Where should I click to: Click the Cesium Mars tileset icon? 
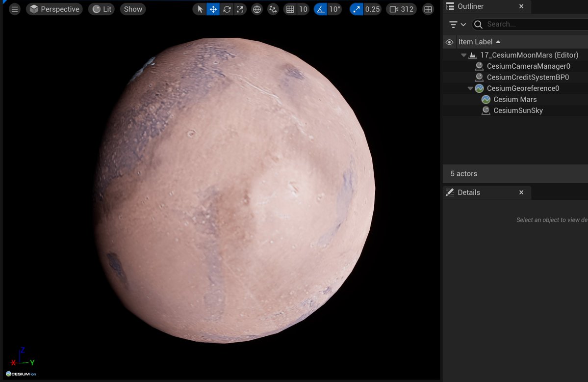486,99
